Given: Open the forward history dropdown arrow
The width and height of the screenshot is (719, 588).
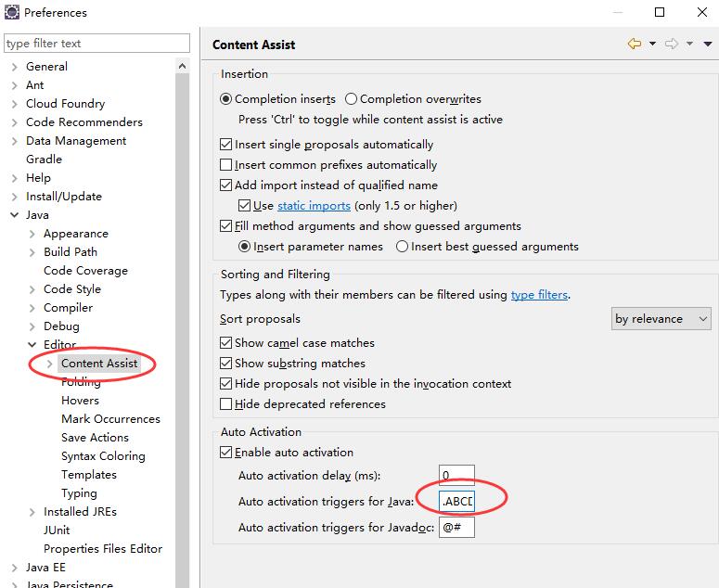Looking at the screenshot, I should click(689, 44).
